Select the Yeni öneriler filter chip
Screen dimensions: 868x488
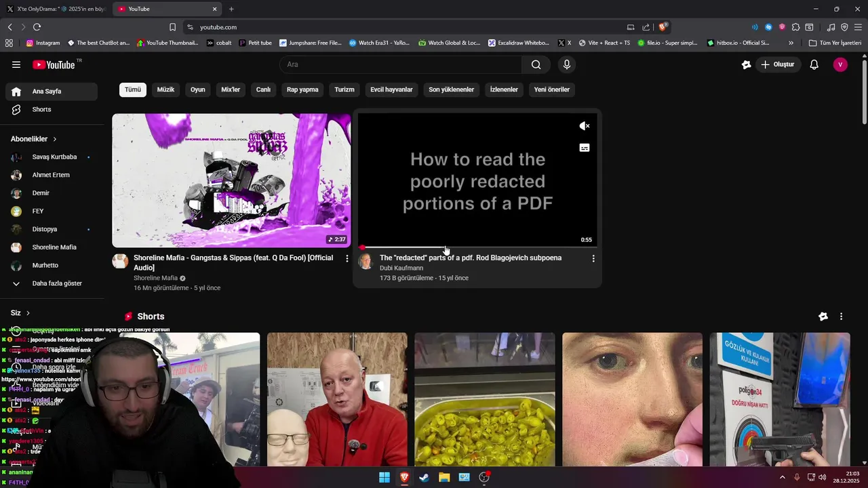(552, 89)
